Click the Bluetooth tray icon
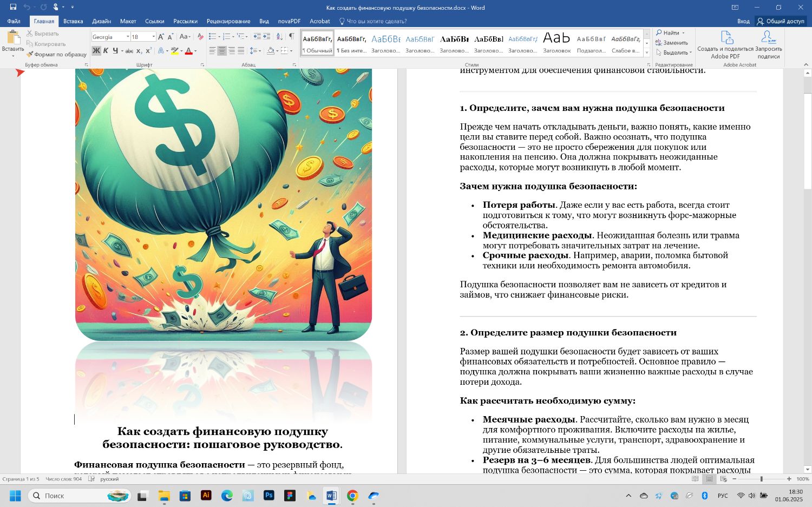The height and width of the screenshot is (507, 812). tap(705, 496)
